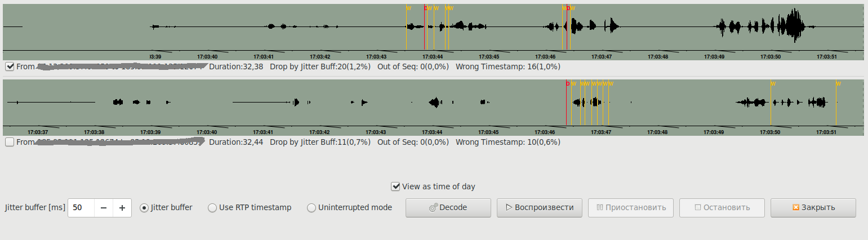Click the Decode button

(x=448, y=207)
